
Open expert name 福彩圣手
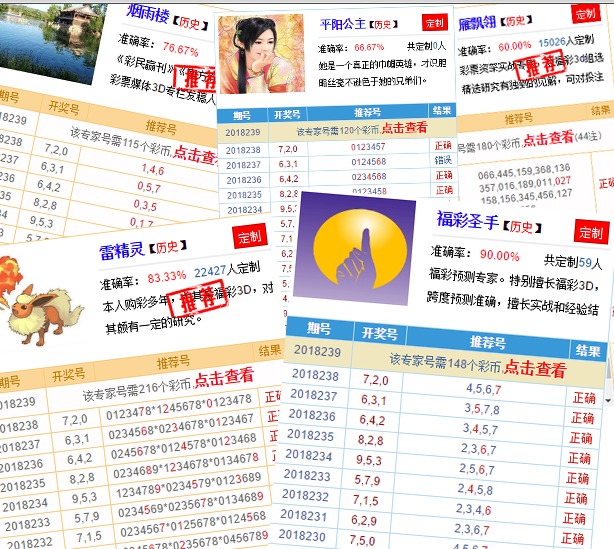click(x=468, y=220)
